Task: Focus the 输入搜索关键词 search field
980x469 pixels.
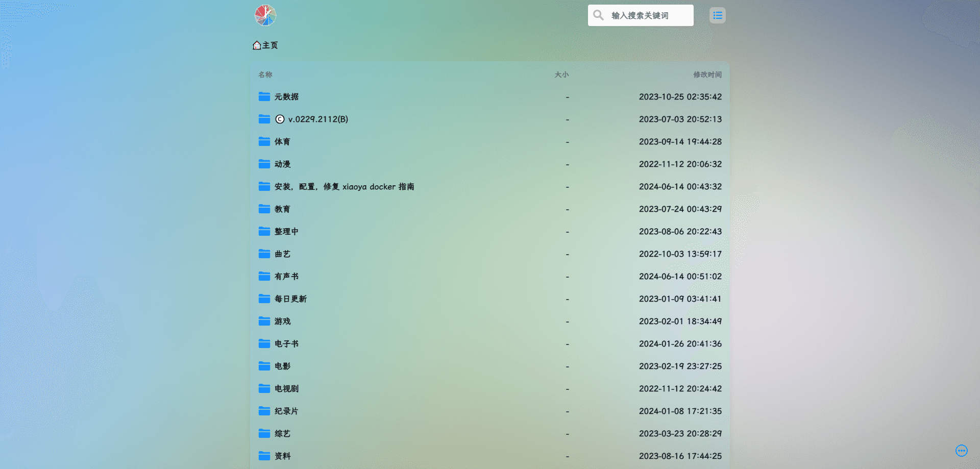Action: (641, 15)
